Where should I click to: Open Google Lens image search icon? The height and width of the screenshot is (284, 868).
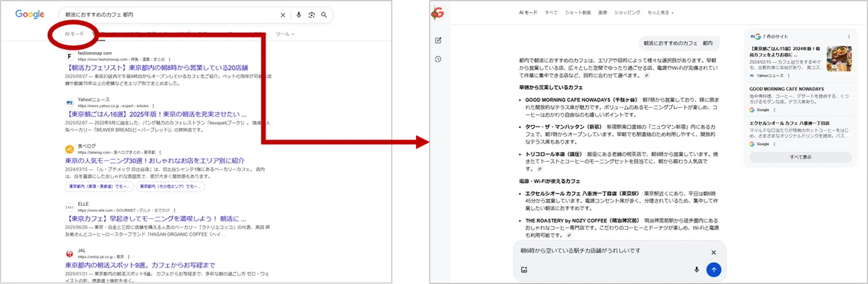(x=312, y=14)
